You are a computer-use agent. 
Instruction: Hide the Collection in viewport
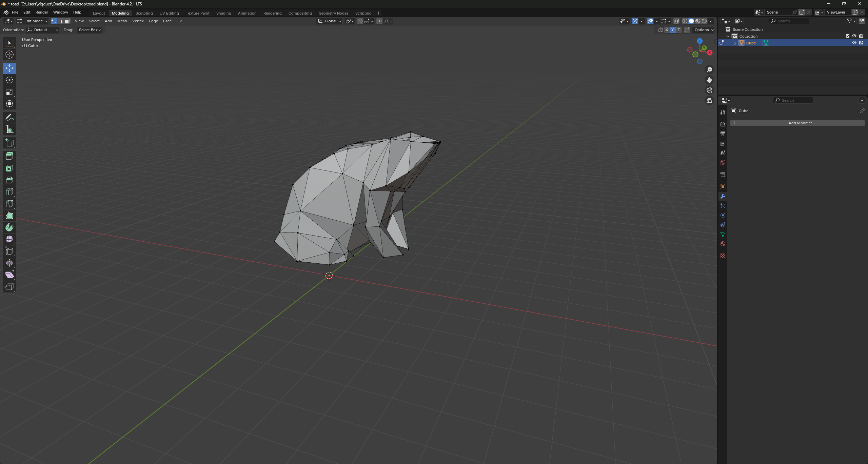point(854,36)
